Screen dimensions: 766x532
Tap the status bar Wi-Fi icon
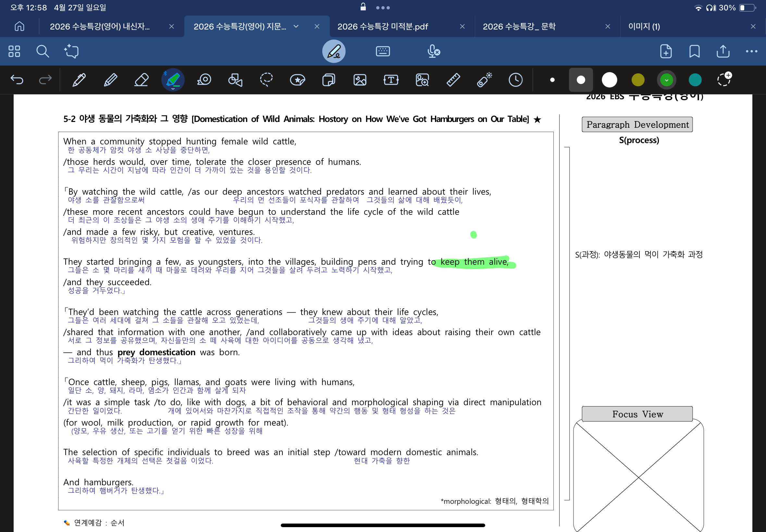click(698, 8)
